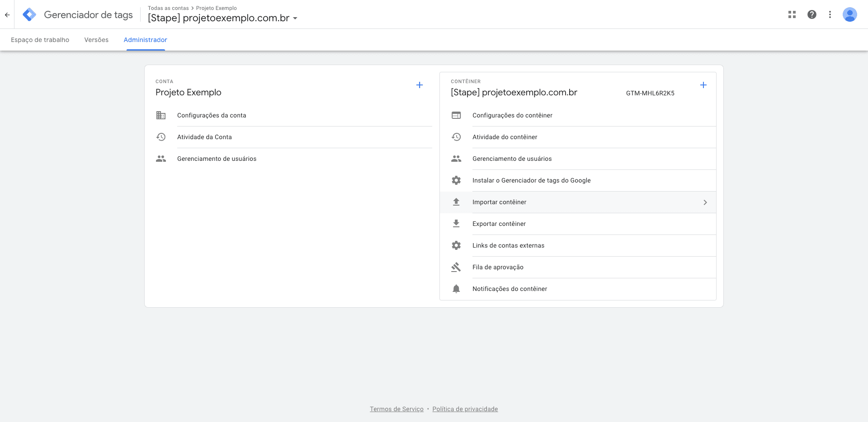The width and height of the screenshot is (868, 422).
Task: Click the building icon for account settings
Action: pyautogui.click(x=161, y=115)
